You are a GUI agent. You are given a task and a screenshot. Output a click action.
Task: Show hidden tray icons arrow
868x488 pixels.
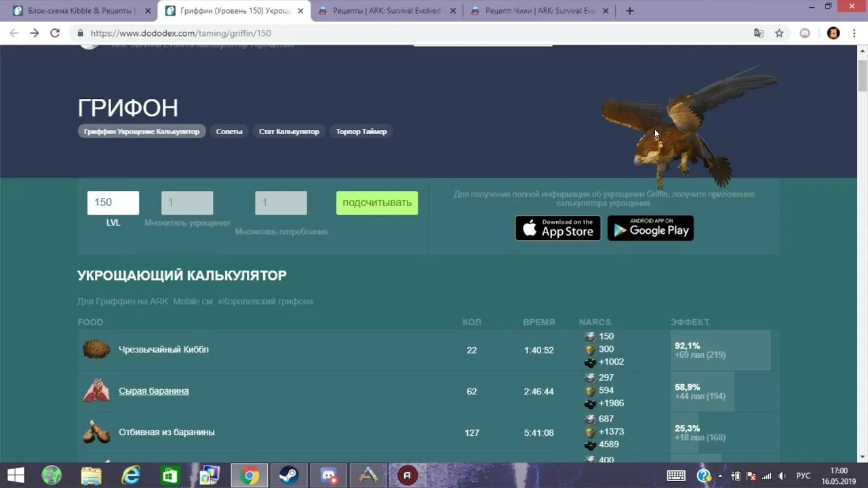click(721, 476)
